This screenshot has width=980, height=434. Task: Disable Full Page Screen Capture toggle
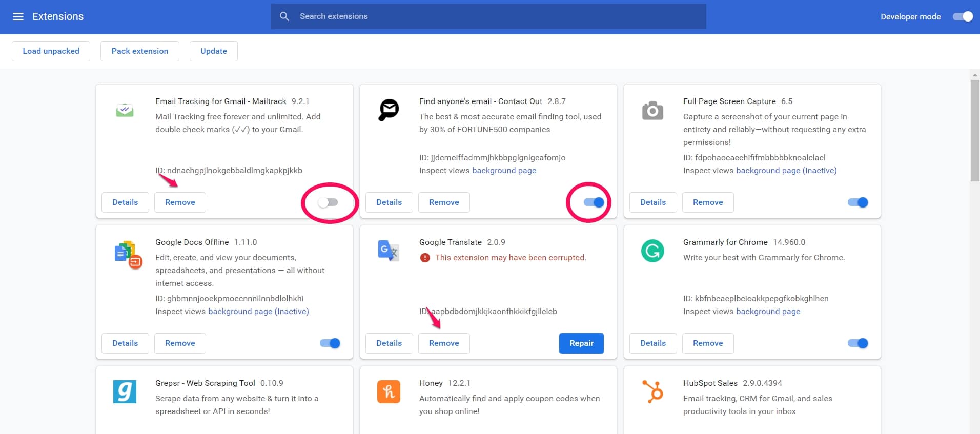click(858, 202)
